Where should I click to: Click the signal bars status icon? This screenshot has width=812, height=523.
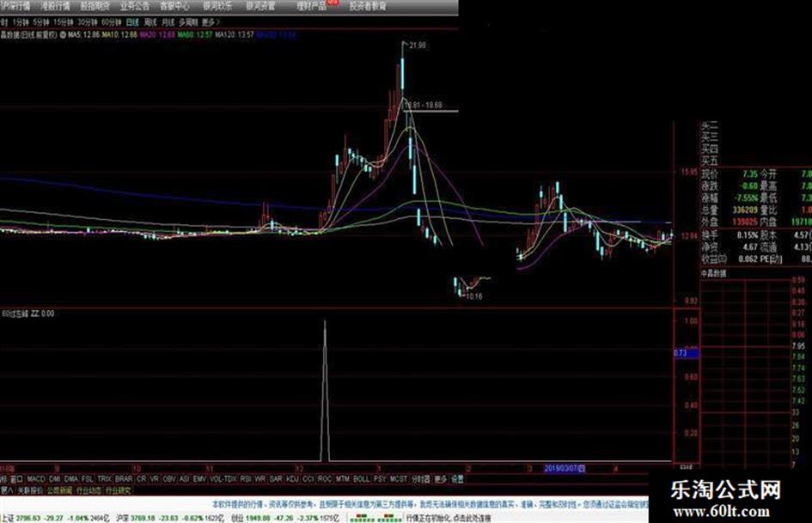click(x=376, y=518)
